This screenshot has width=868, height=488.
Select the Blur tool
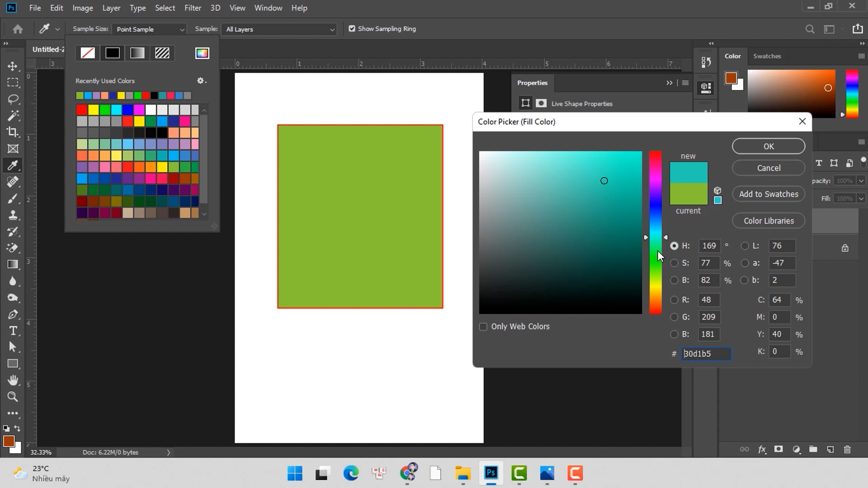coord(13,281)
